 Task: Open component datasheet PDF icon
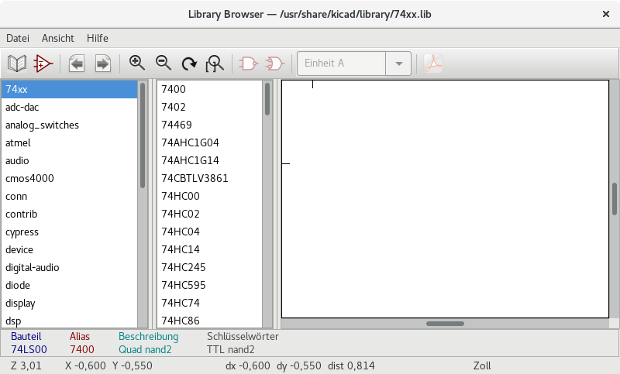pos(433,63)
